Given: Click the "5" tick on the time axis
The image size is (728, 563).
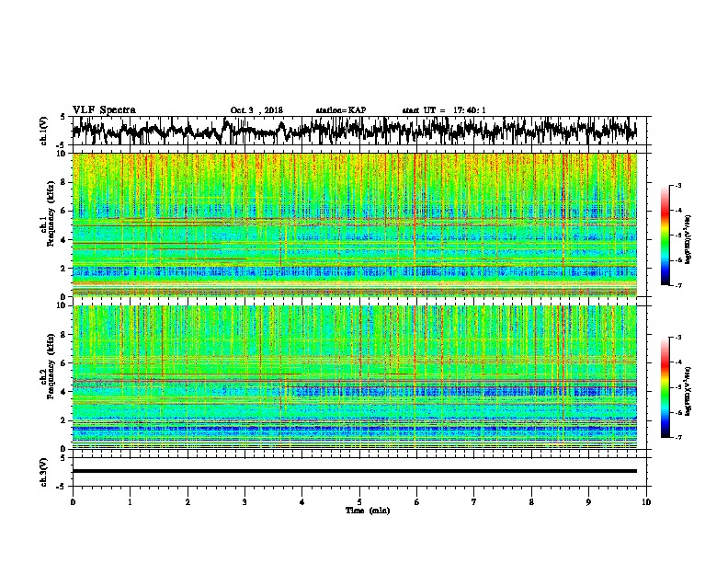Looking at the screenshot, I should (359, 502).
